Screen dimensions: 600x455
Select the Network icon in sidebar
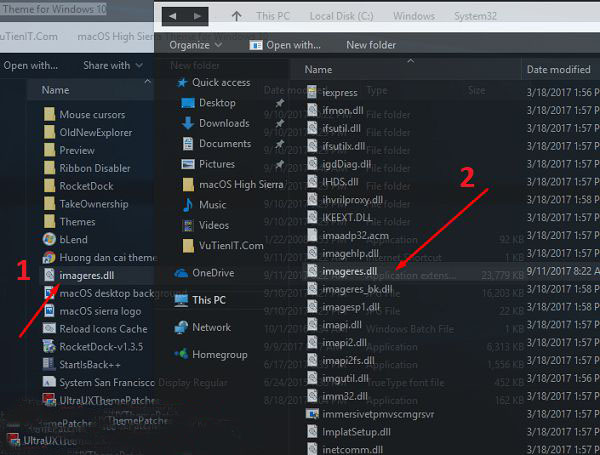point(181,327)
